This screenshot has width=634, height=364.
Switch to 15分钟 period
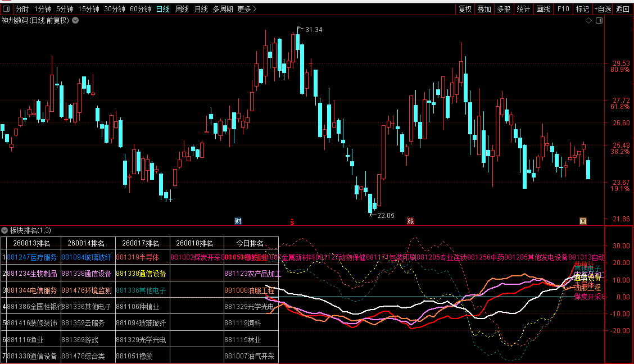pos(89,9)
